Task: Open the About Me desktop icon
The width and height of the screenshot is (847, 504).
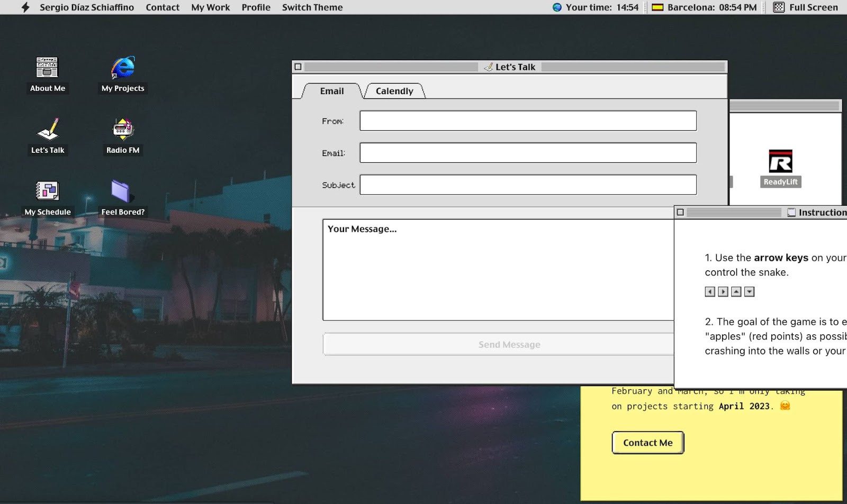Action: [x=47, y=68]
